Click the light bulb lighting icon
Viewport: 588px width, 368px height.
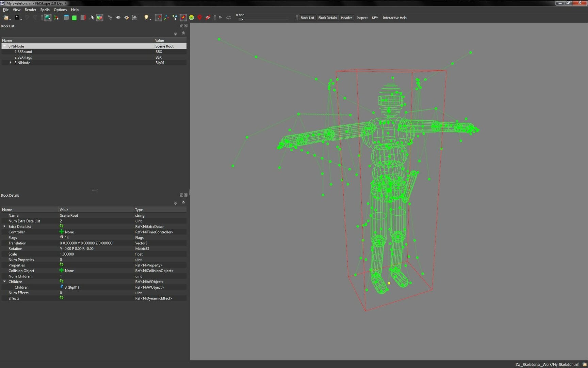pyautogui.click(x=146, y=18)
